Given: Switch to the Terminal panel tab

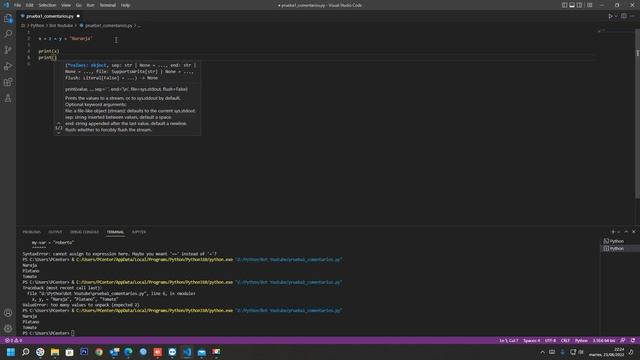Looking at the screenshot, I should pyautogui.click(x=115, y=232).
